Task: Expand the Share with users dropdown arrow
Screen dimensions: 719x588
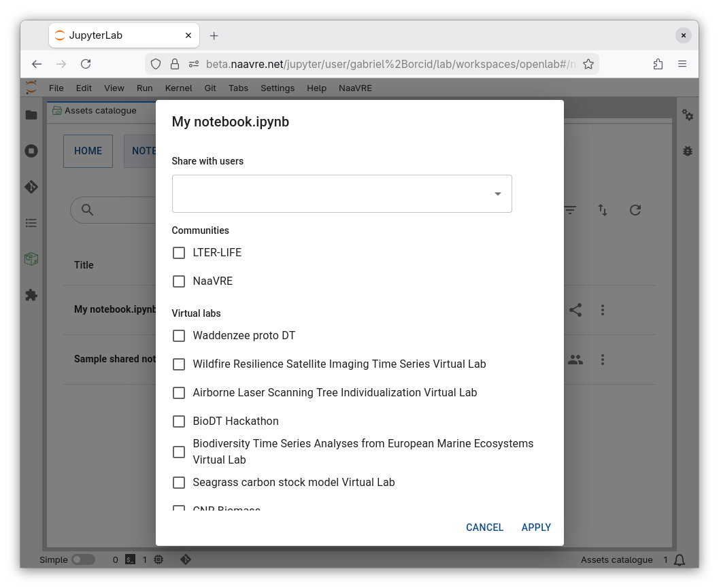Action: coord(498,194)
